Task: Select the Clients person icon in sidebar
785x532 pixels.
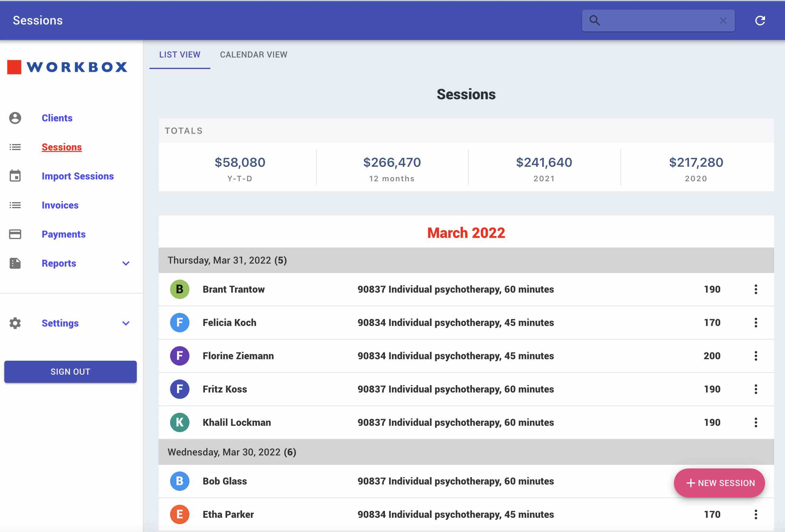Action: (15, 118)
